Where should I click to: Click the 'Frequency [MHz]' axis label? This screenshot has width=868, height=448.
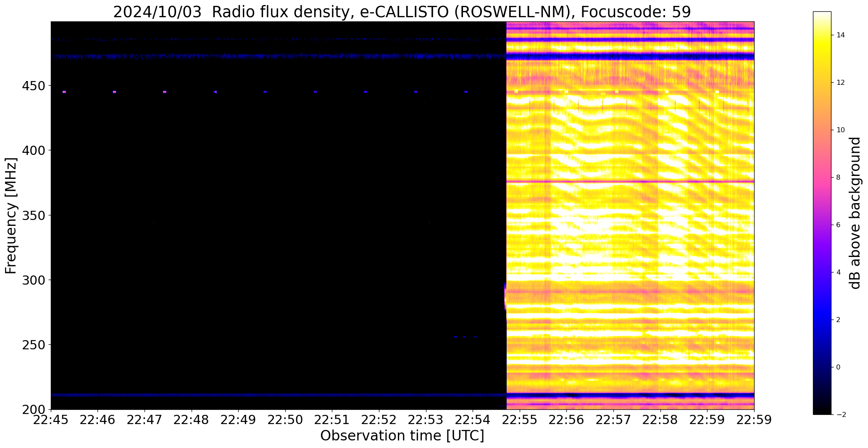tap(11, 215)
